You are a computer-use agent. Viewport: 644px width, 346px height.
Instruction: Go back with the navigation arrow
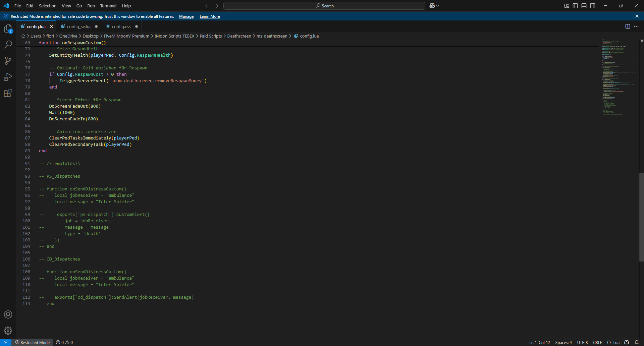point(207,6)
